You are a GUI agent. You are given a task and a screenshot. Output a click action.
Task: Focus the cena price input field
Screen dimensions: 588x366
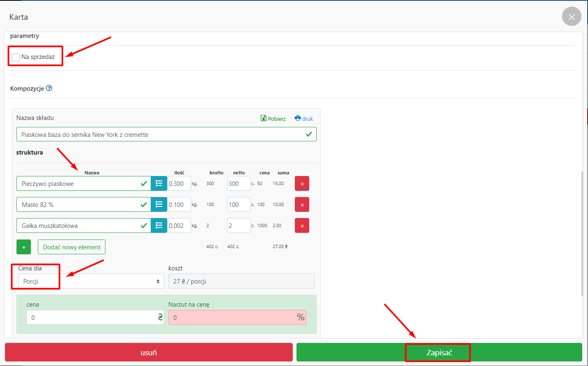[x=91, y=317]
